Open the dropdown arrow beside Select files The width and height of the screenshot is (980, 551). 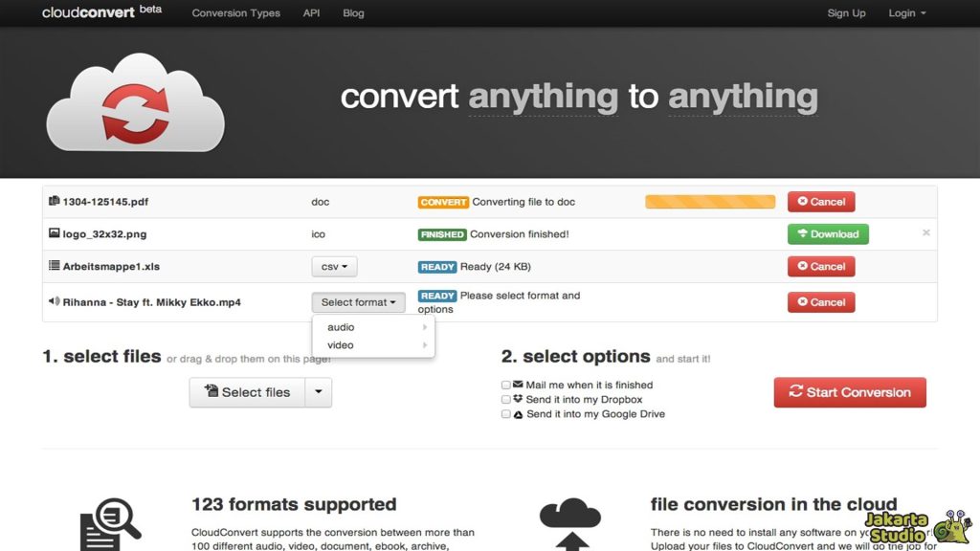point(319,392)
